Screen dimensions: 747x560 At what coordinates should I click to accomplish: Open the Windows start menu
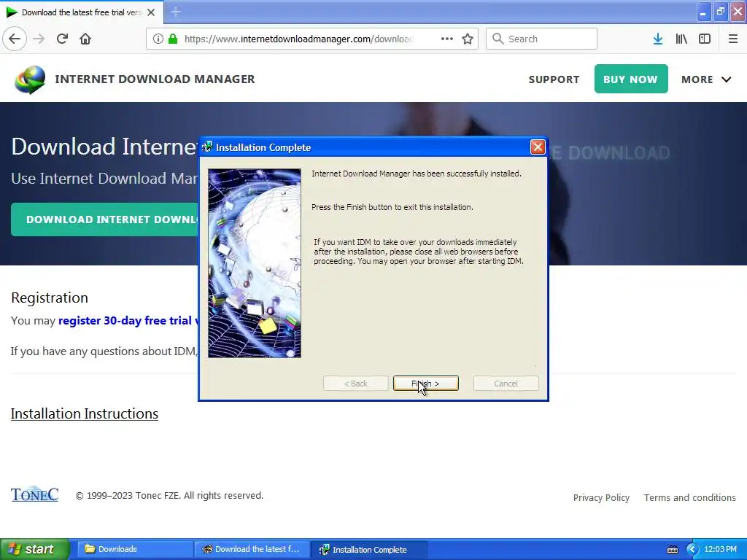coord(35,549)
